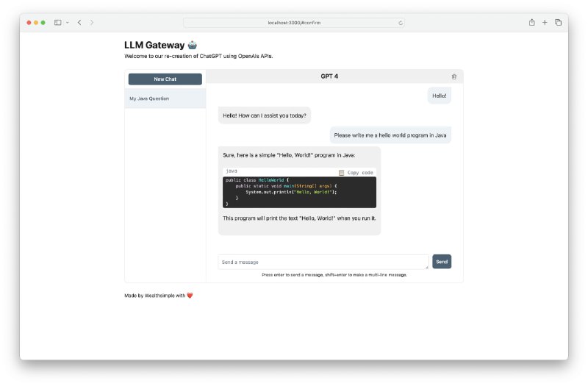Click the "Hello!" user message bubble

pyautogui.click(x=439, y=96)
